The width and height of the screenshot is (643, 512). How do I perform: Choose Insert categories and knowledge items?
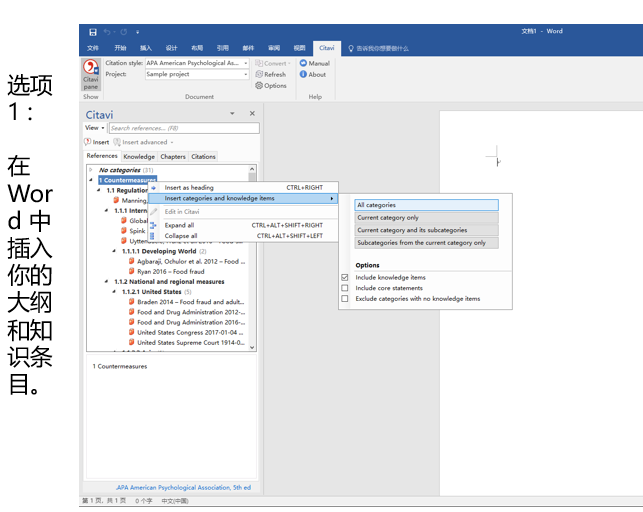tap(244, 198)
